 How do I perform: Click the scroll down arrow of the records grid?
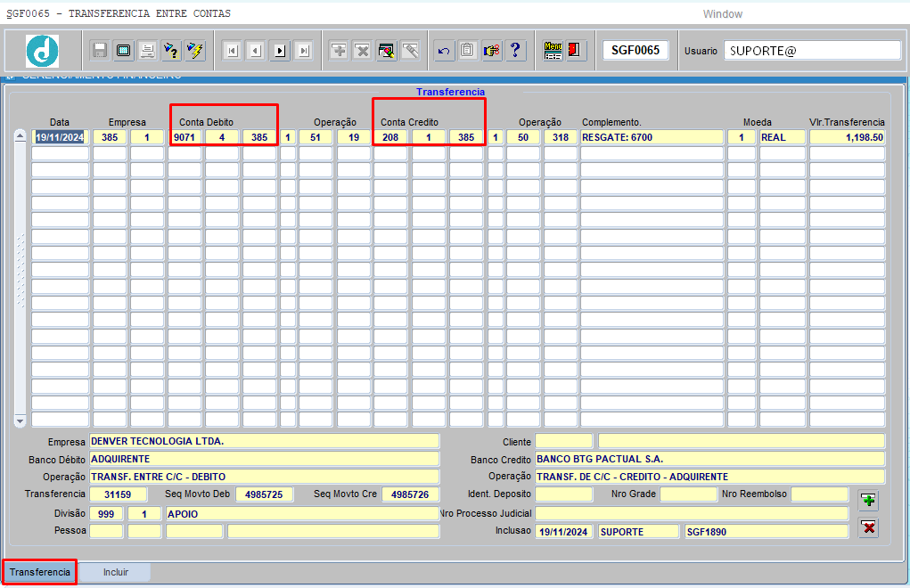[20, 420]
